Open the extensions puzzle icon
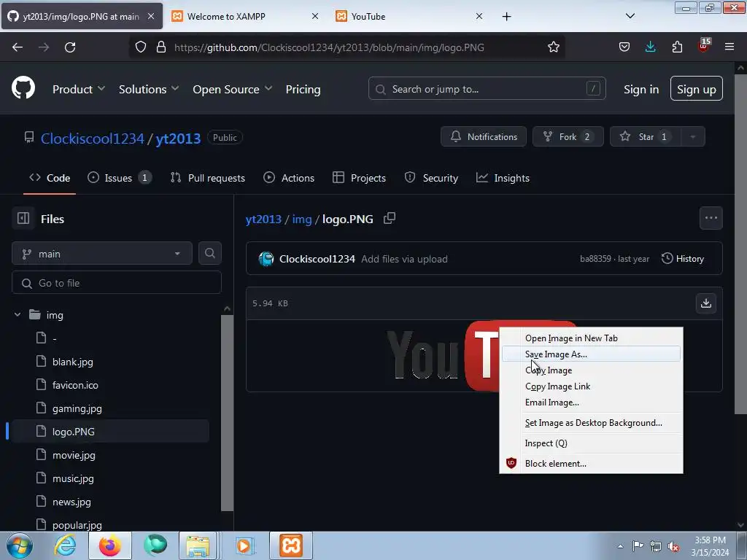This screenshot has height=560, width=747. (677, 47)
